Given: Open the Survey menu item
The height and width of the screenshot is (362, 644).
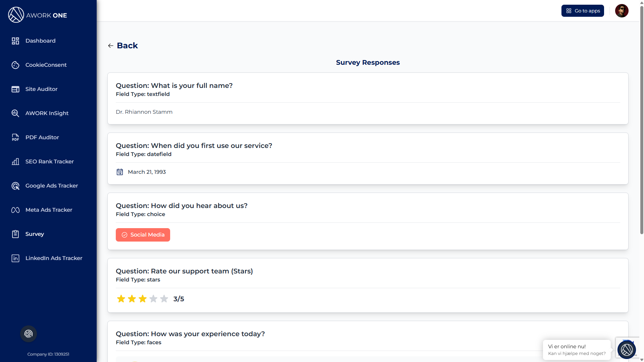Looking at the screenshot, I should click(35, 234).
